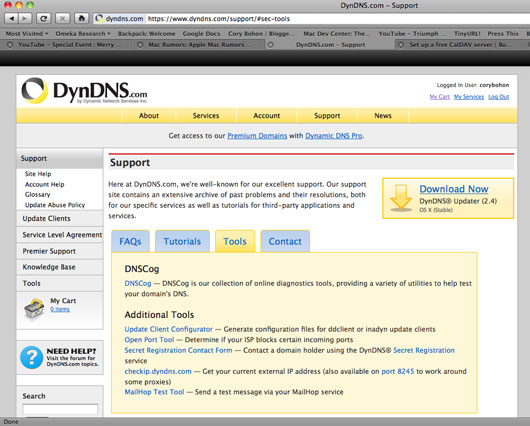This screenshot has height=426, width=530.
Task: Open the Omeka Research bookmarks folder
Action: click(x=83, y=33)
